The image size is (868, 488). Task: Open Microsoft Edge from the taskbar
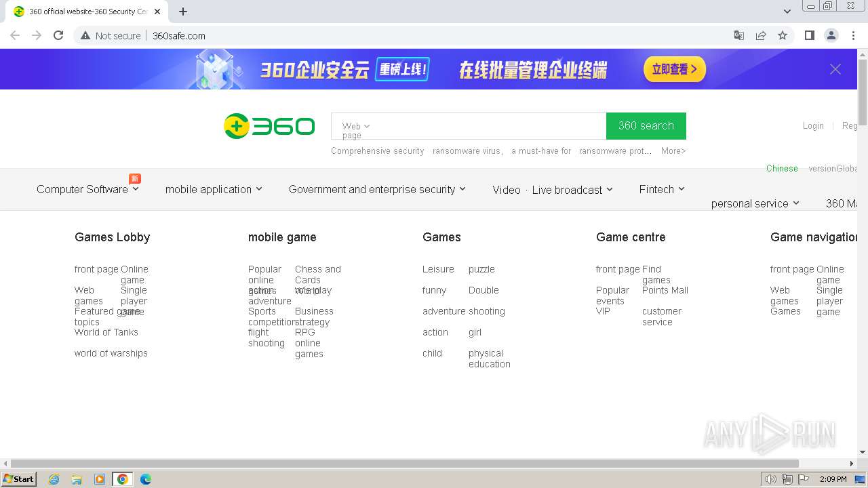pos(145,479)
